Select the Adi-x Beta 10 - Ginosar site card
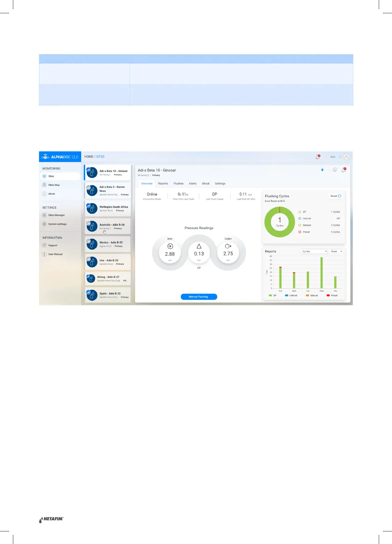 pos(107,173)
